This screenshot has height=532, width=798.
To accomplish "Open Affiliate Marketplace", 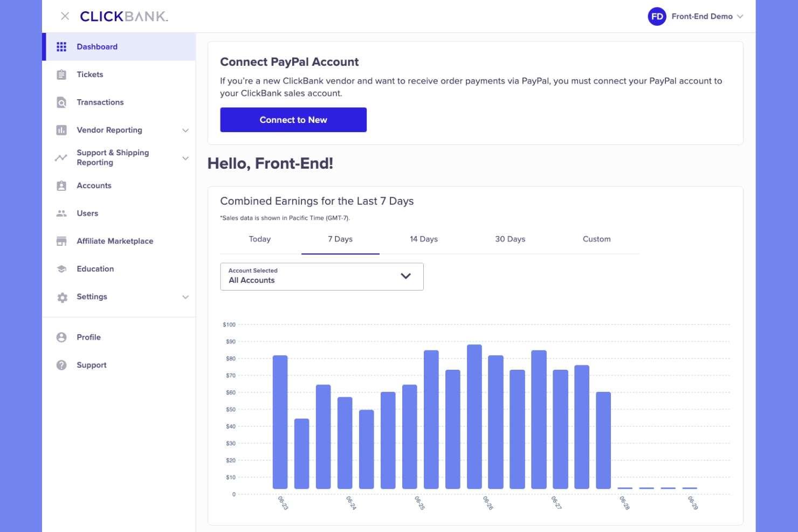I will pyautogui.click(x=119, y=241).
